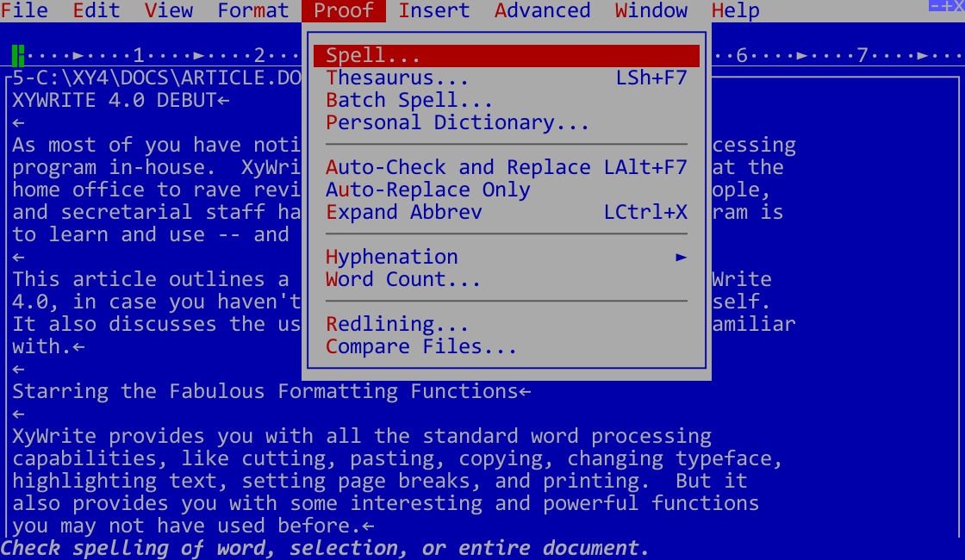Screen dimensions: 965x560
Task: Select Auto-Check and Replace
Action: 507,167
